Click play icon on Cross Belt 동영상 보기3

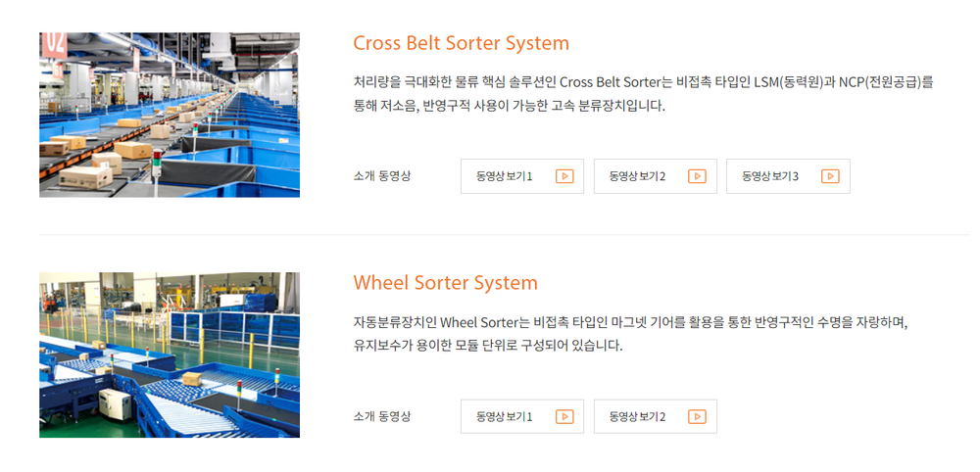point(830,176)
